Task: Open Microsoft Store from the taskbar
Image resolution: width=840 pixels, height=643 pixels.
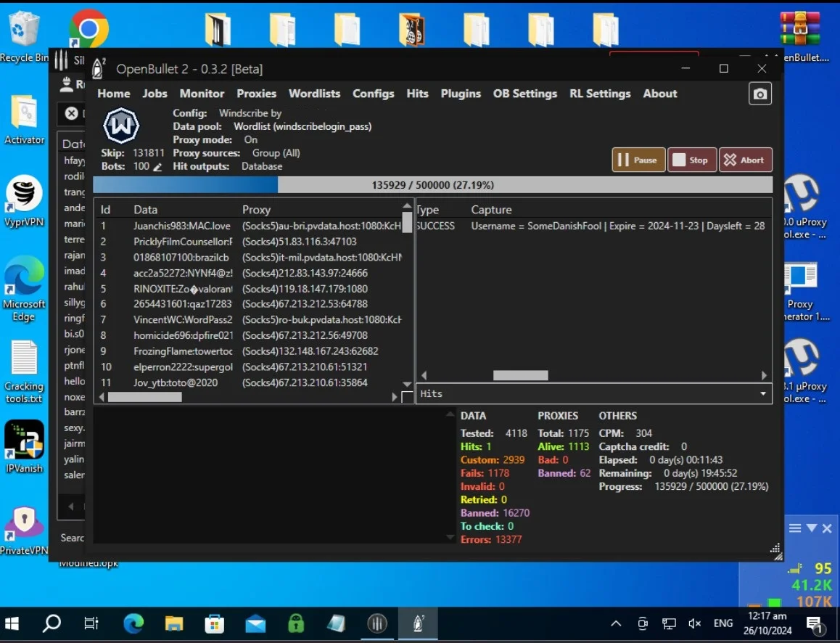Action: pyautogui.click(x=215, y=623)
